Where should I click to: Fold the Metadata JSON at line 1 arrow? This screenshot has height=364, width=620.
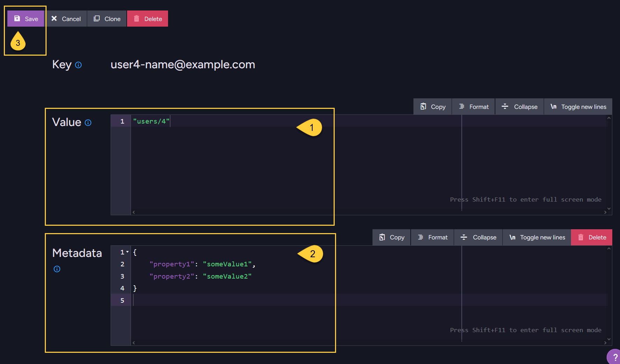point(127,252)
